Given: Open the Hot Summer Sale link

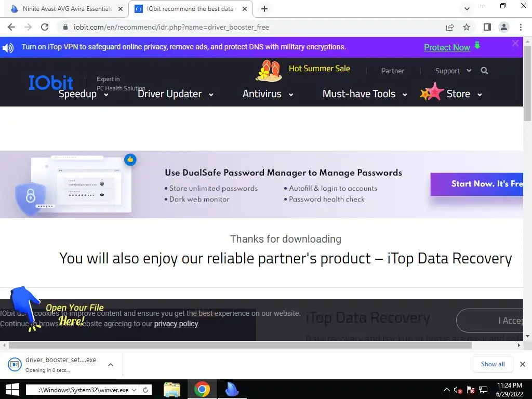Looking at the screenshot, I should click(320, 69).
